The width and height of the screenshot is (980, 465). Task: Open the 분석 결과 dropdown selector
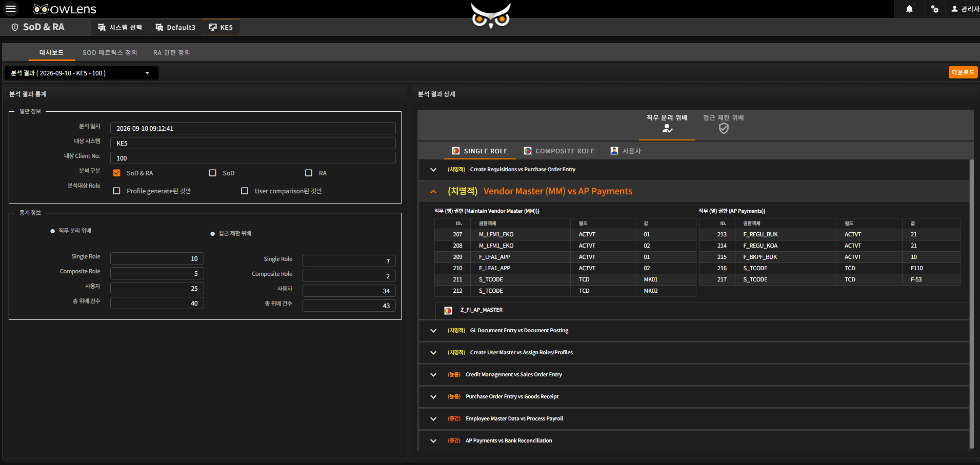click(81, 73)
